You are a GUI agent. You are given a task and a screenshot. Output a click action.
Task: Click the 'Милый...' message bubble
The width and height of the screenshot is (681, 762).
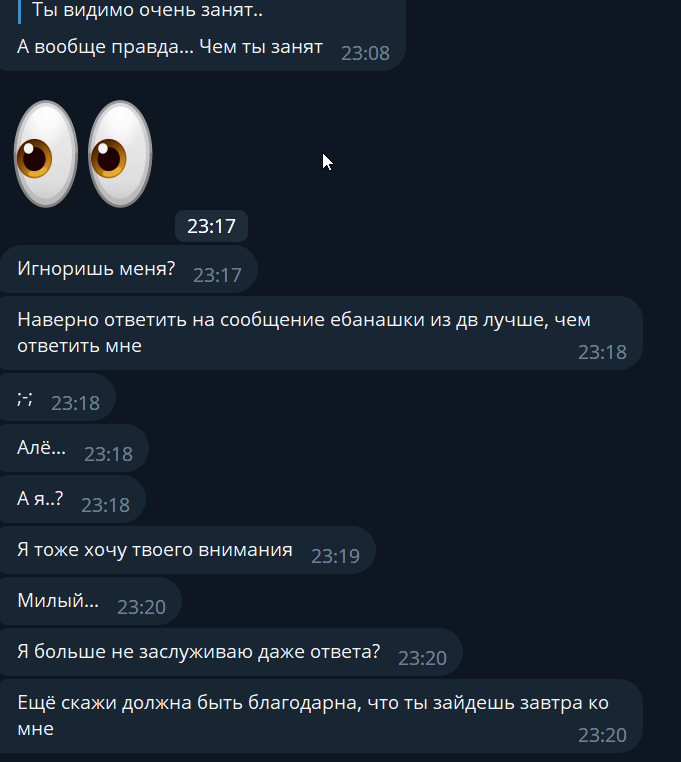90,601
